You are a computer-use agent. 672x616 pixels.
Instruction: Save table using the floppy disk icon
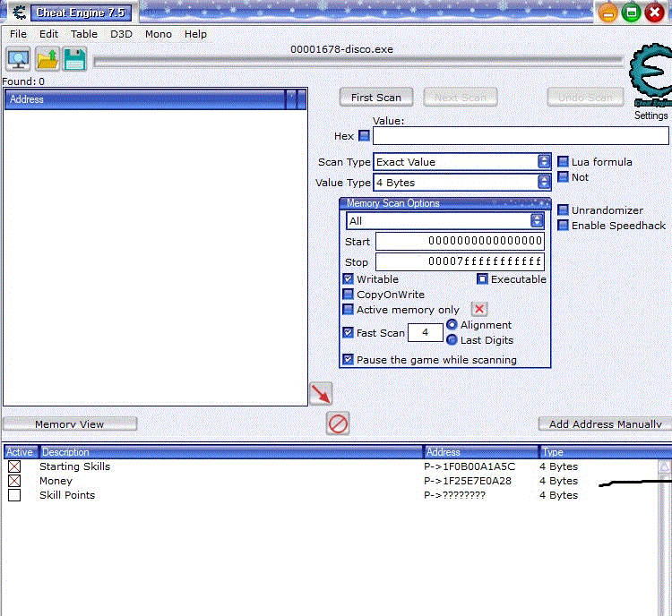tap(75, 59)
